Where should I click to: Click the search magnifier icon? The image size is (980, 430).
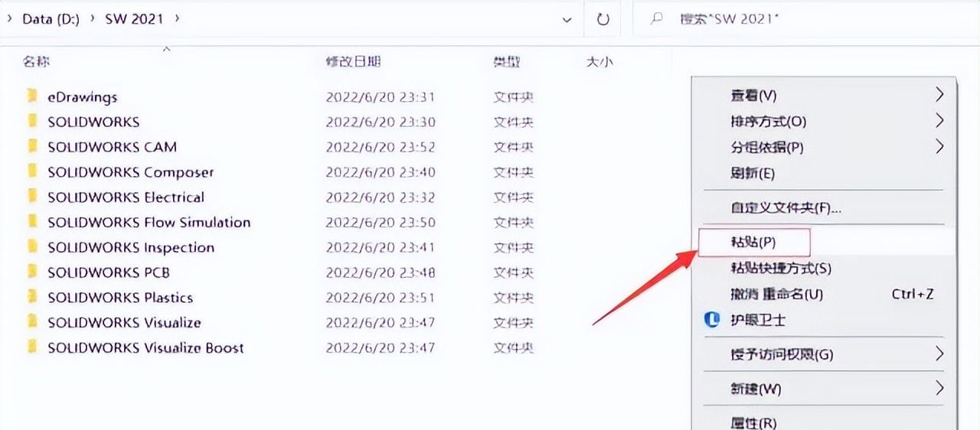click(x=656, y=19)
